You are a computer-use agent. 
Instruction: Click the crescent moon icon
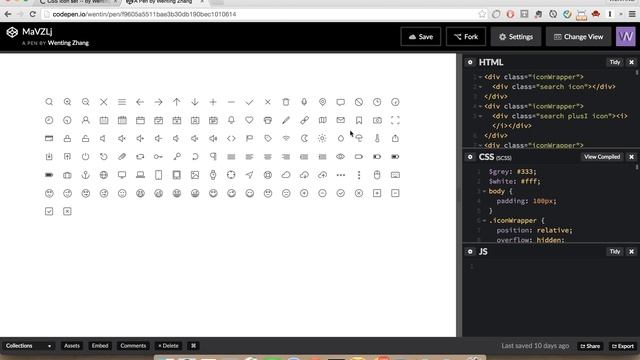[304, 138]
